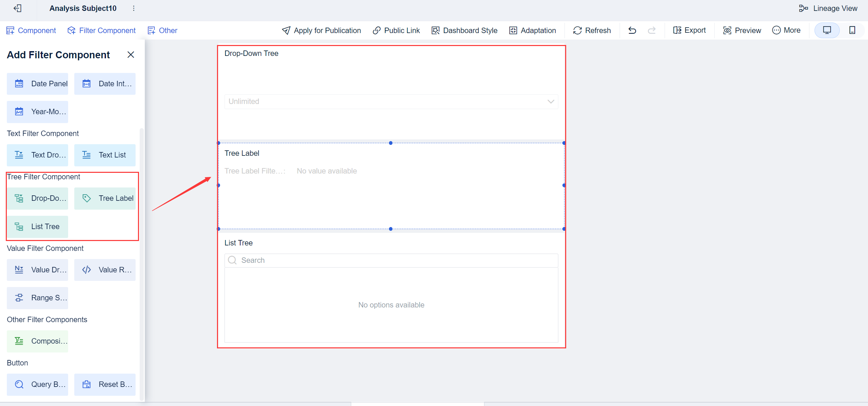
Task: Open the More options menu
Action: pos(786,30)
